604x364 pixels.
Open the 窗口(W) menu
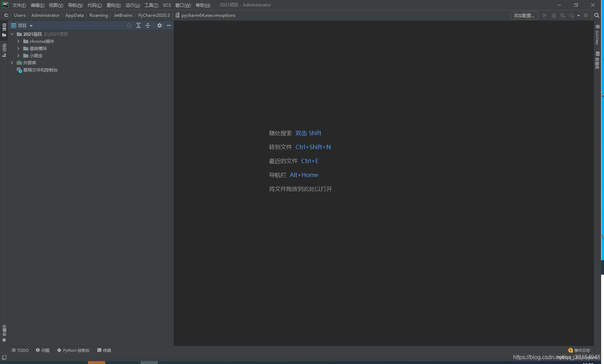183,5
